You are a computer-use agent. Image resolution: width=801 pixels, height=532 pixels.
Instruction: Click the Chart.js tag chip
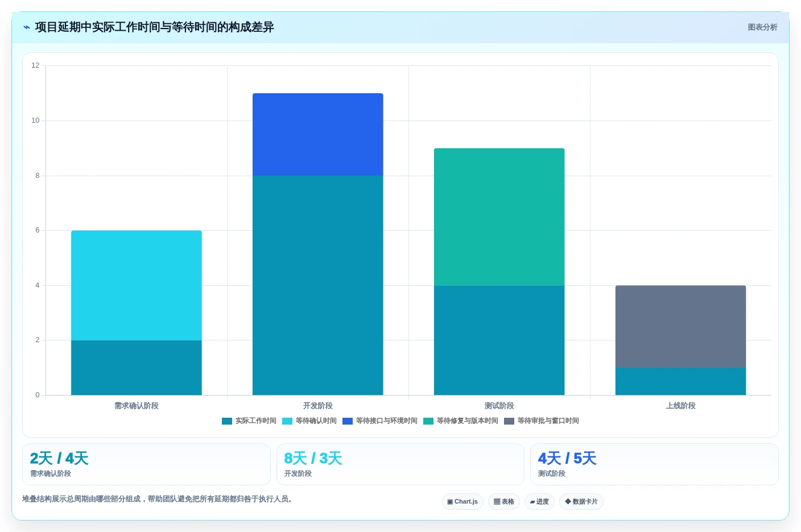click(x=463, y=502)
